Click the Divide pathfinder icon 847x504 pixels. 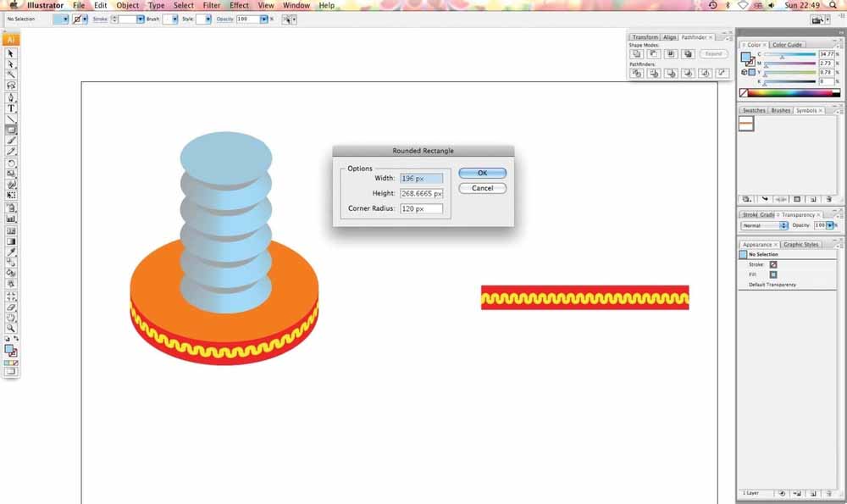point(636,73)
